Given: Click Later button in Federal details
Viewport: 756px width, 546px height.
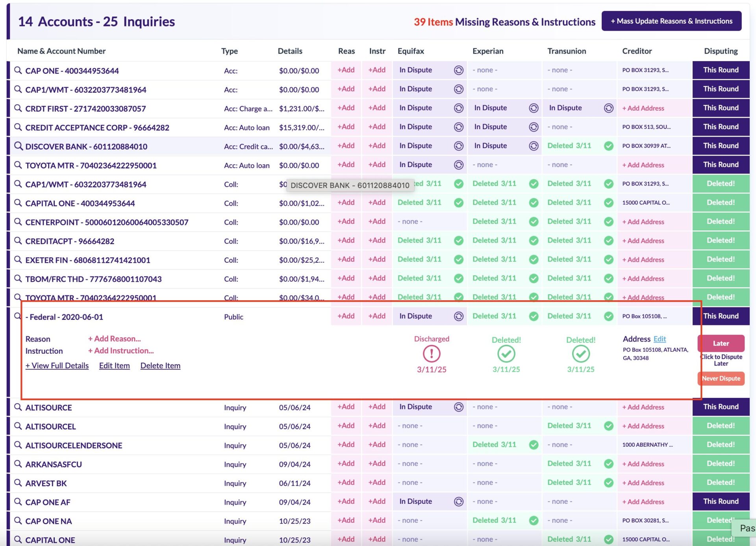Looking at the screenshot, I should [721, 343].
